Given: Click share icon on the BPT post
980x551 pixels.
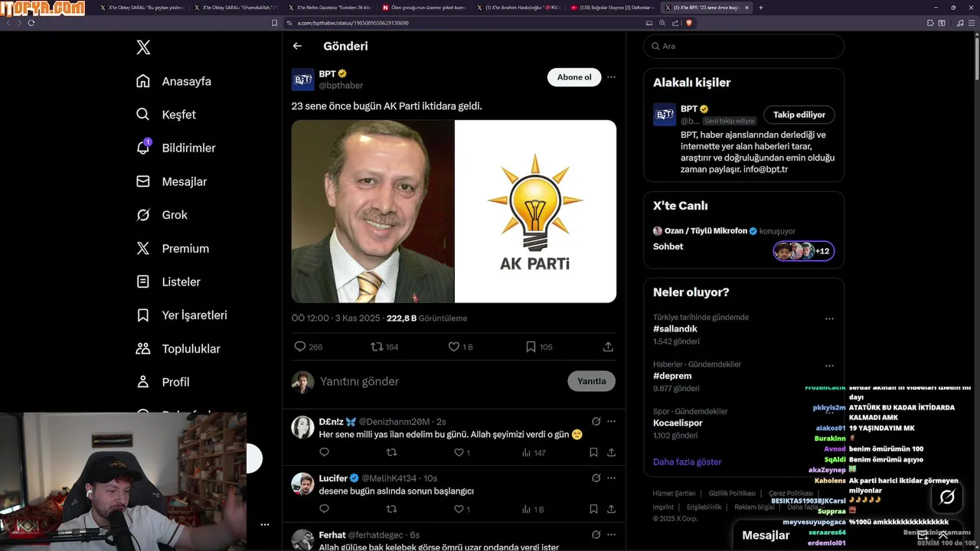Looking at the screenshot, I should (608, 347).
